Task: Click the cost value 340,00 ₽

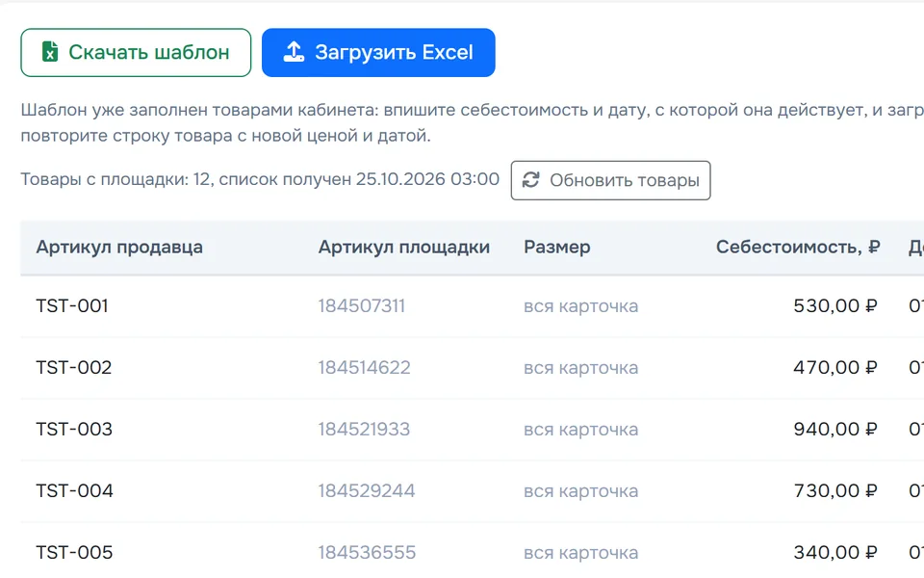Action: (x=835, y=553)
